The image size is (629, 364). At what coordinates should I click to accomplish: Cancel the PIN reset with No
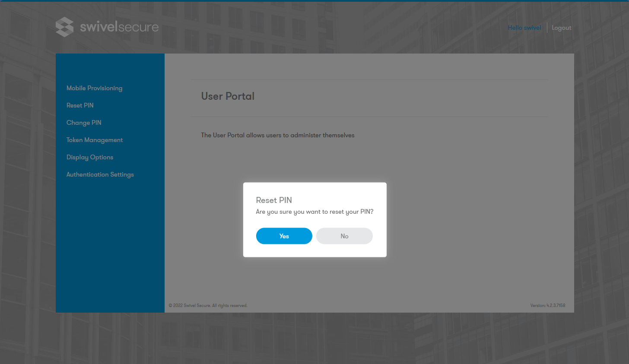(344, 236)
